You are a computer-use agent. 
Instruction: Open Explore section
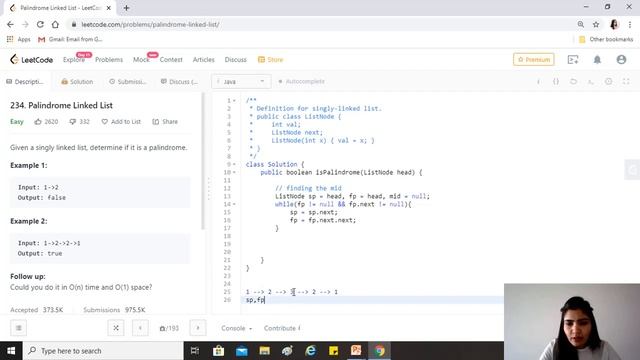point(74,60)
